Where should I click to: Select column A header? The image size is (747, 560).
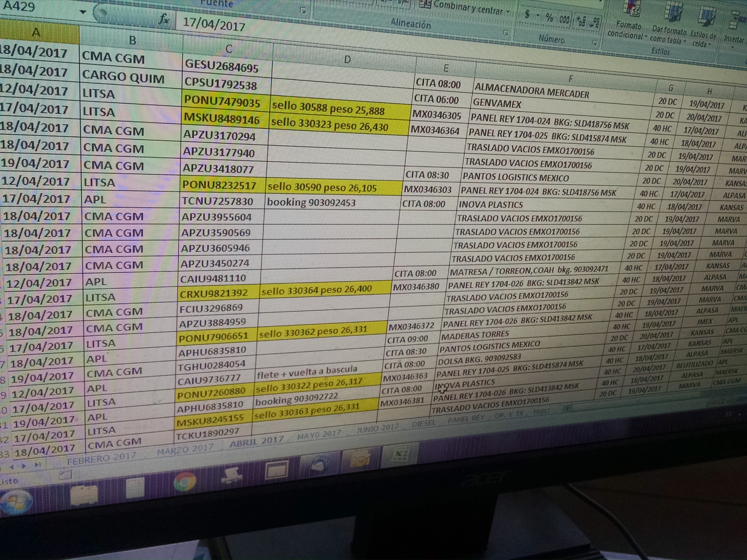[x=36, y=33]
